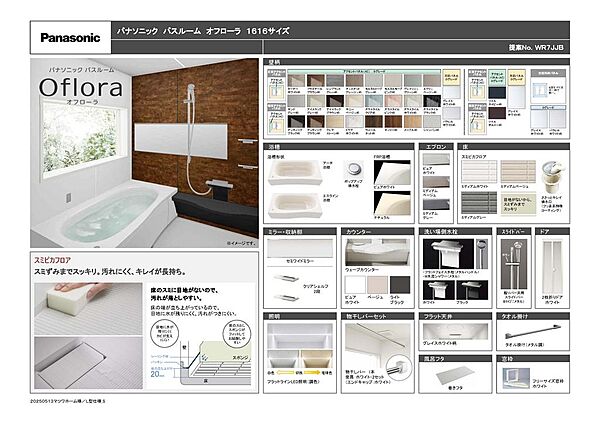Image resolution: width=600 pixels, height=424 pixels.
Task: Select the ミディアムベージュ floor swatch
Action: [518, 172]
